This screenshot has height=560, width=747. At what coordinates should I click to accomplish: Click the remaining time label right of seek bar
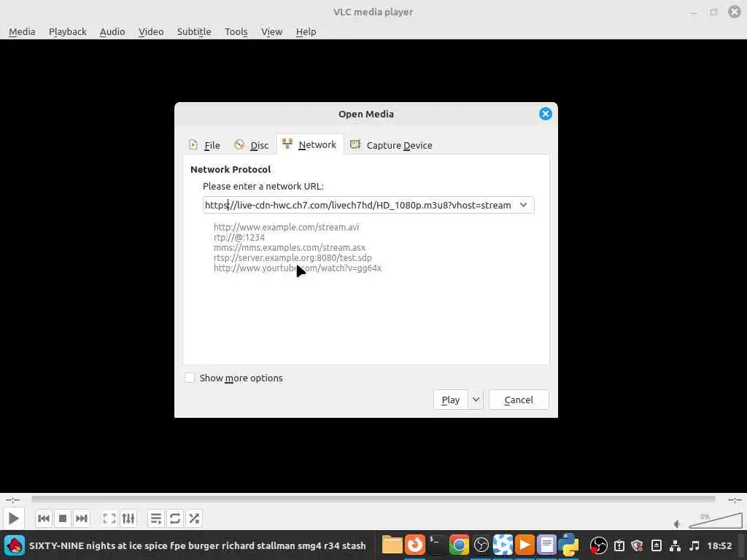[734, 499]
